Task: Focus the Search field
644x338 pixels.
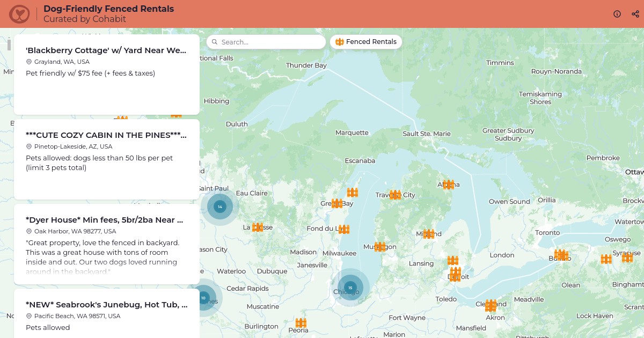Action: [266, 42]
